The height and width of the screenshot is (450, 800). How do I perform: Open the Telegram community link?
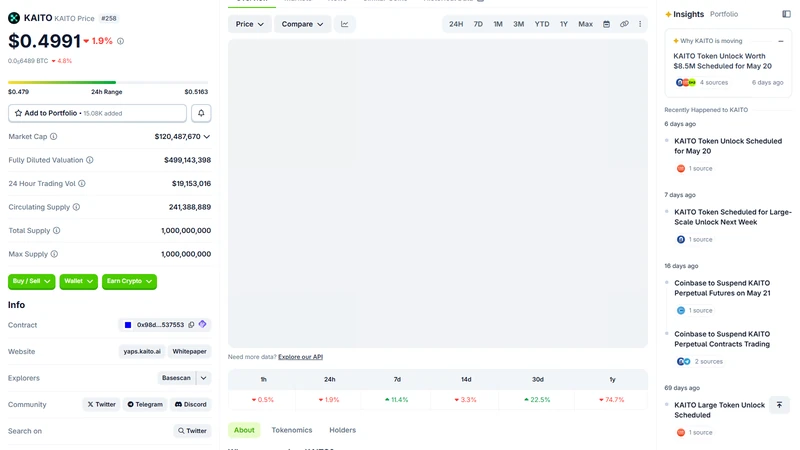[x=145, y=404]
